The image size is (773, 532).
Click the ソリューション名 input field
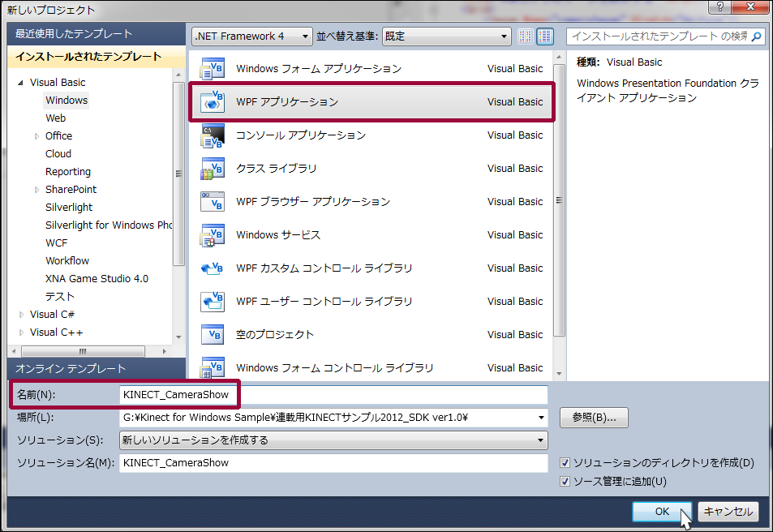333,463
